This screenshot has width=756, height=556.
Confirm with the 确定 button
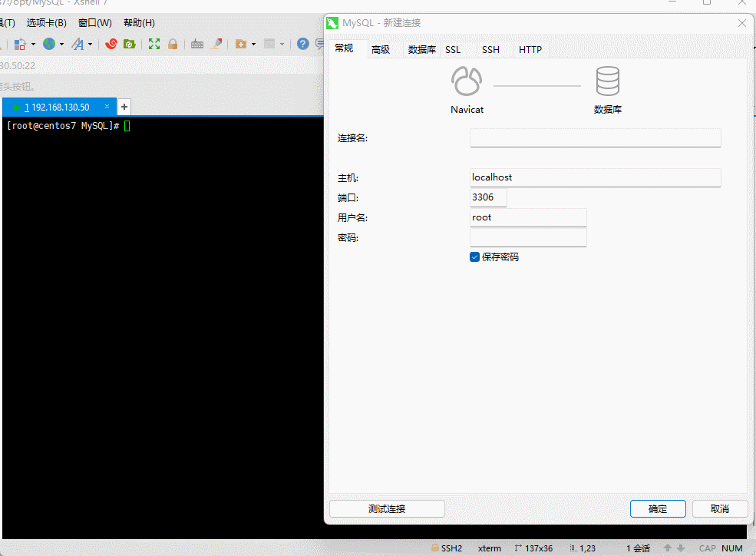pos(658,508)
